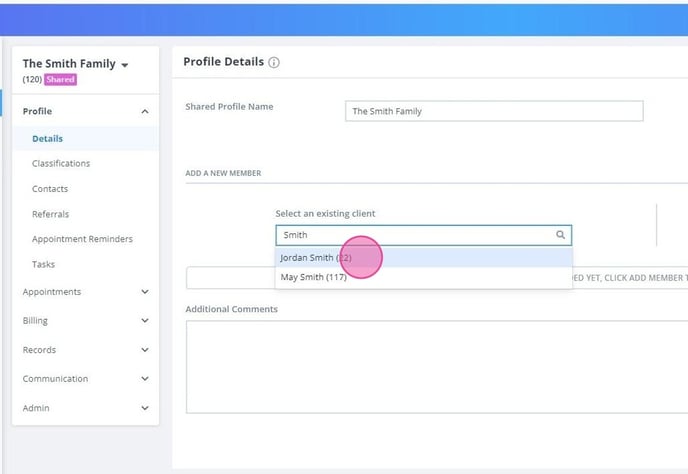Click the ADD A NEW MEMBER heading
Viewport: 688px width, 474px height.
(223, 173)
